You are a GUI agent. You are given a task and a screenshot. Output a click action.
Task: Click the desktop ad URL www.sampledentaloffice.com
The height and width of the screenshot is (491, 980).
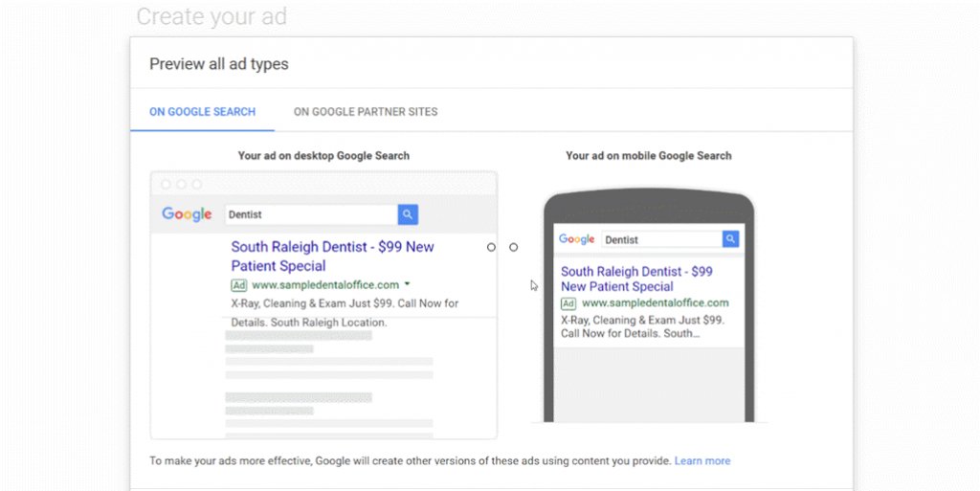pyautogui.click(x=325, y=285)
